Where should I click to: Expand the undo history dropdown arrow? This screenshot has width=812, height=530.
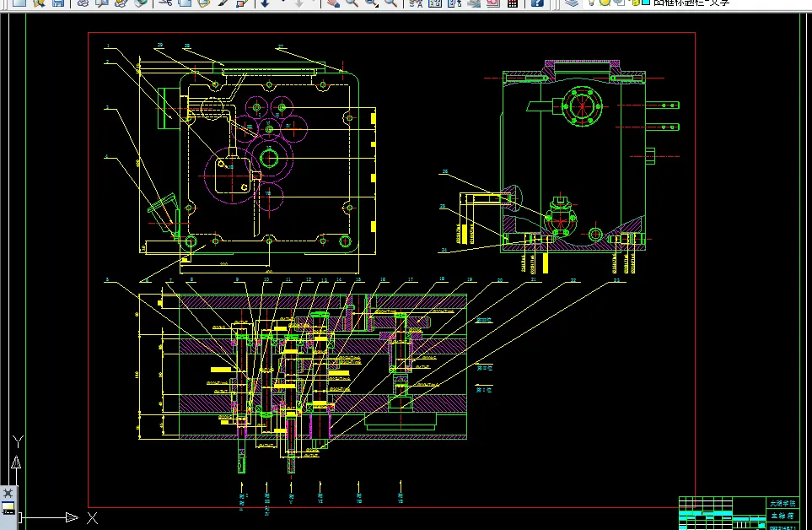282,3
